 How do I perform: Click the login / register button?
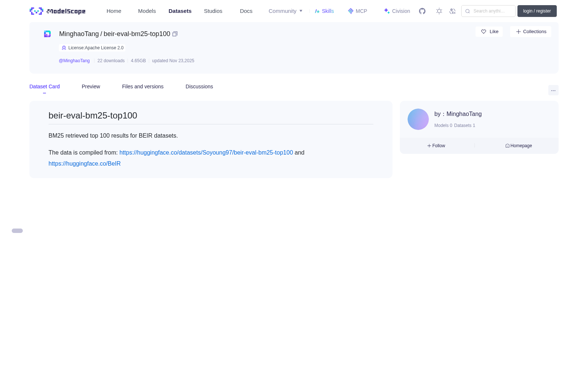click(x=537, y=11)
